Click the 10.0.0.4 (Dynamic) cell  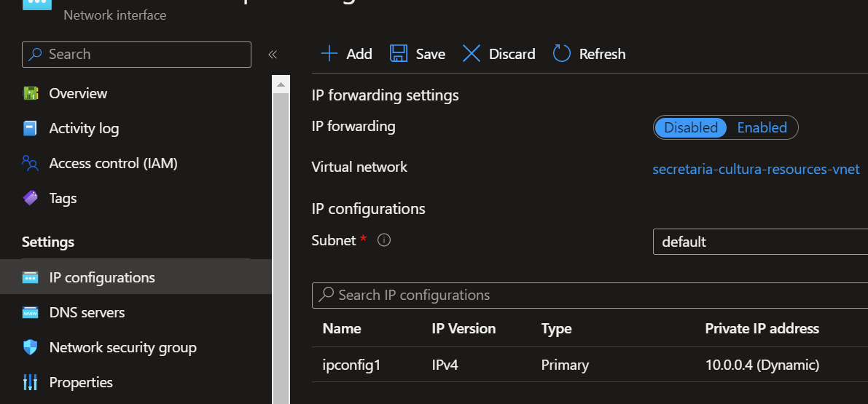(x=762, y=365)
